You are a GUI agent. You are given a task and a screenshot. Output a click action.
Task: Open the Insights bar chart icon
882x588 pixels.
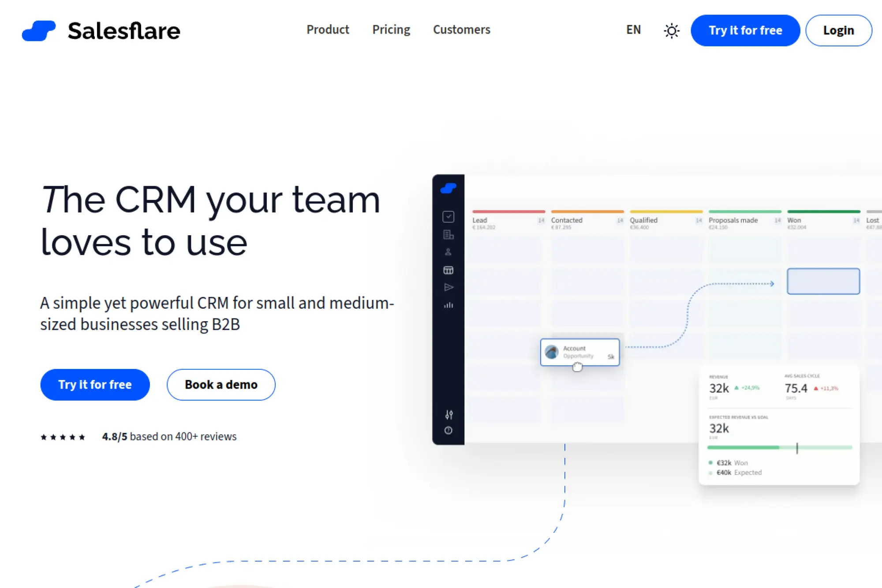coord(448,305)
